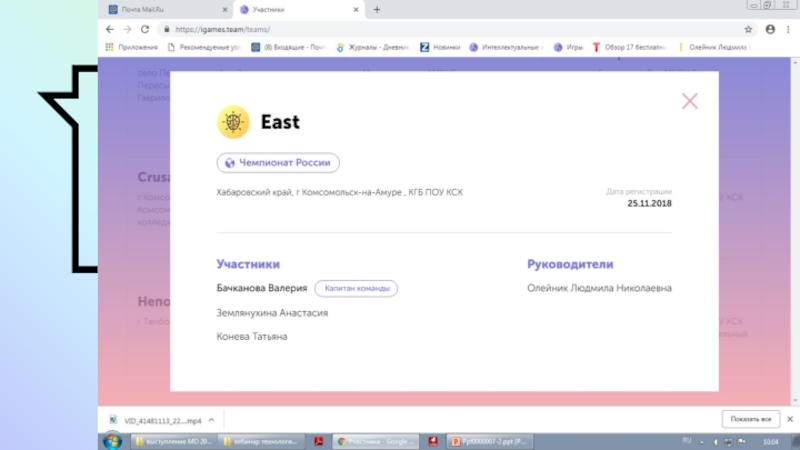Open the Windows Start menu

tap(112, 440)
